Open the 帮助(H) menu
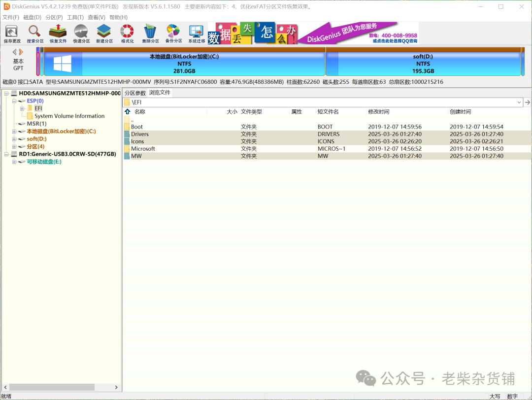Image resolution: width=532 pixels, height=400 pixels. pyautogui.click(x=118, y=17)
